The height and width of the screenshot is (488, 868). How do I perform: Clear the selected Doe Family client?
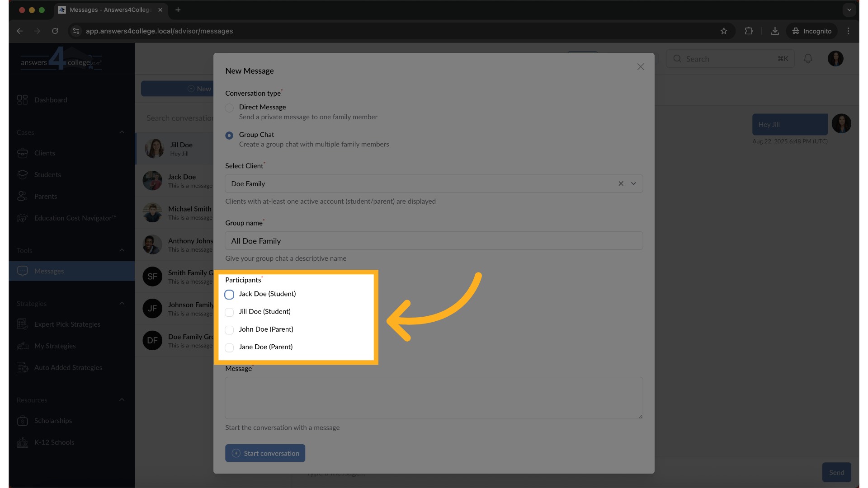click(621, 183)
